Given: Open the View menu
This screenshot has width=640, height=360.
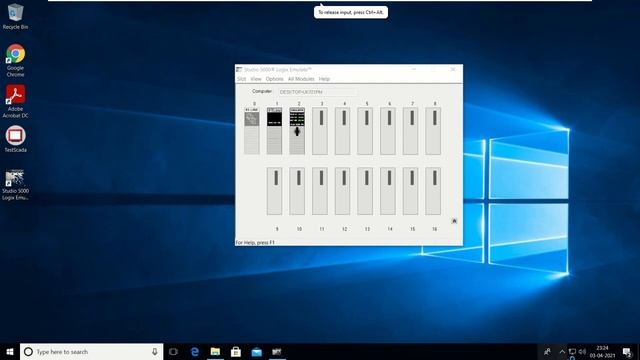Looking at the screenshot, I should [x=256, y=79].
